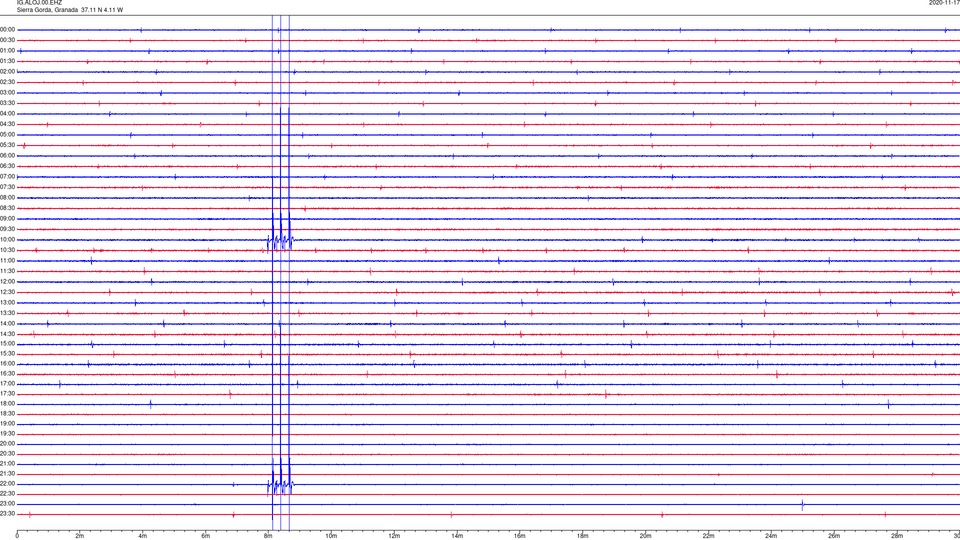This screenshot has height=540, width=960.
Task: Pick the 06:30 trace label
Action: 7,166
